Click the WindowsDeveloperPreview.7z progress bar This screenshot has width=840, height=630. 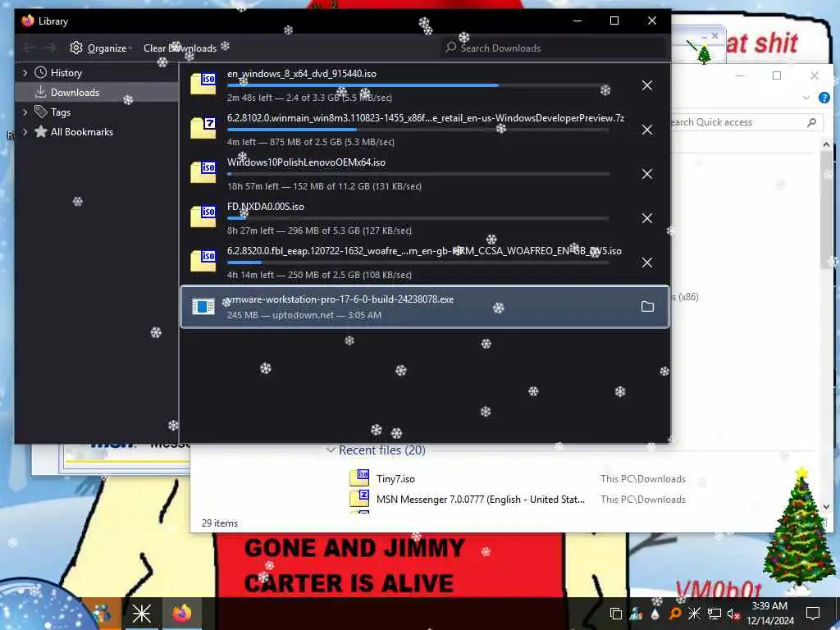[418, 130]
